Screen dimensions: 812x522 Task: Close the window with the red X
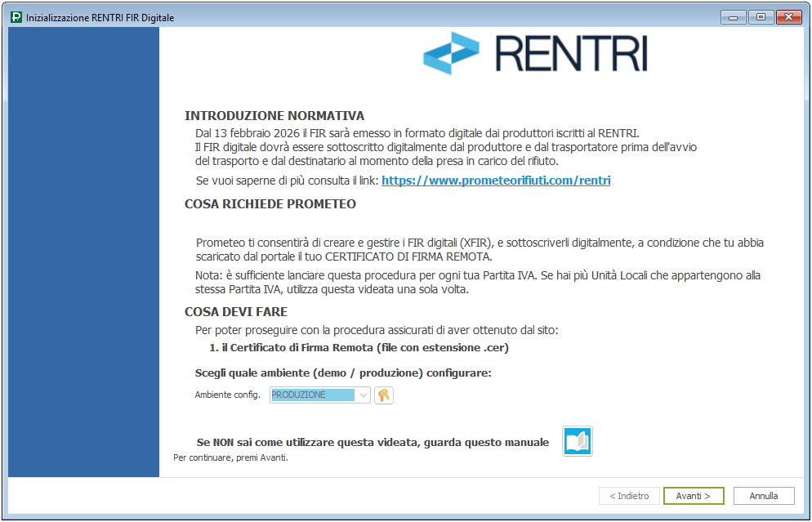(x=787, y=17)
